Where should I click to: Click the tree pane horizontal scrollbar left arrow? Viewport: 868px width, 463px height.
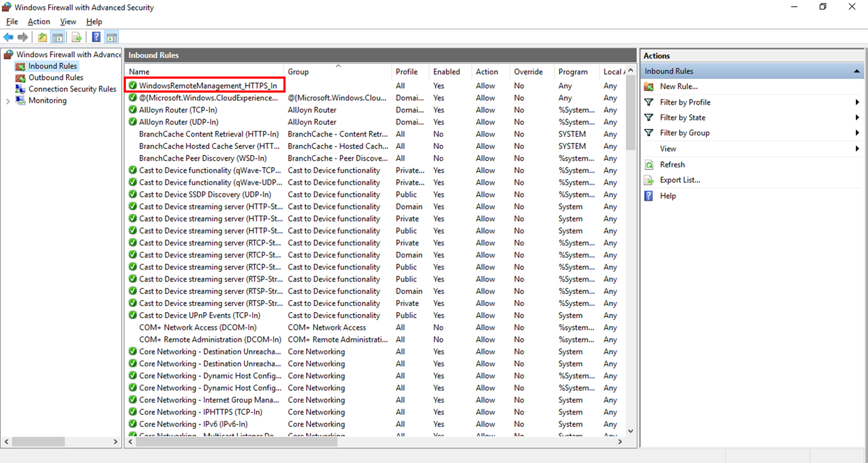6,442
